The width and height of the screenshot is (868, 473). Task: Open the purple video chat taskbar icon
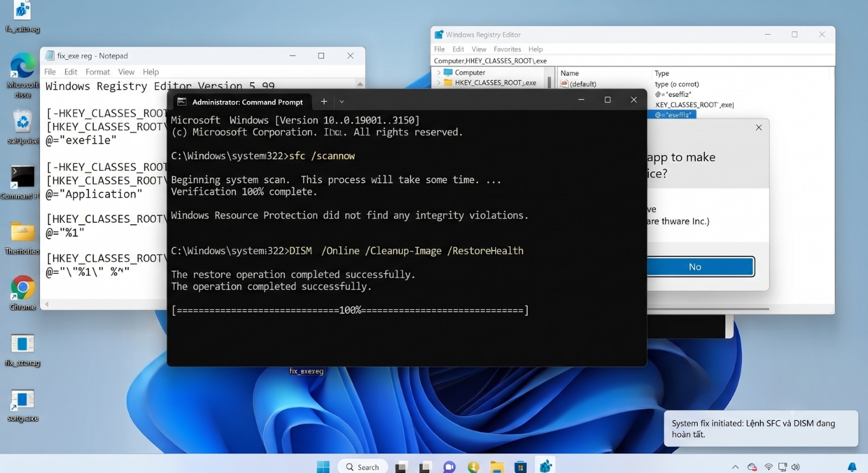pyautogui.click(x=449, y=466)
